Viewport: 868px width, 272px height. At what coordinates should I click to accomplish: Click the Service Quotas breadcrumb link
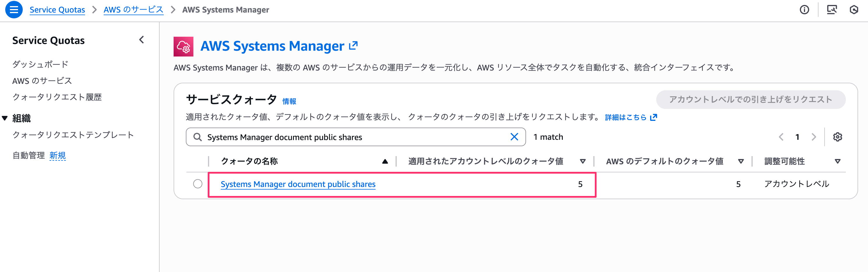[x=57, y=10]
